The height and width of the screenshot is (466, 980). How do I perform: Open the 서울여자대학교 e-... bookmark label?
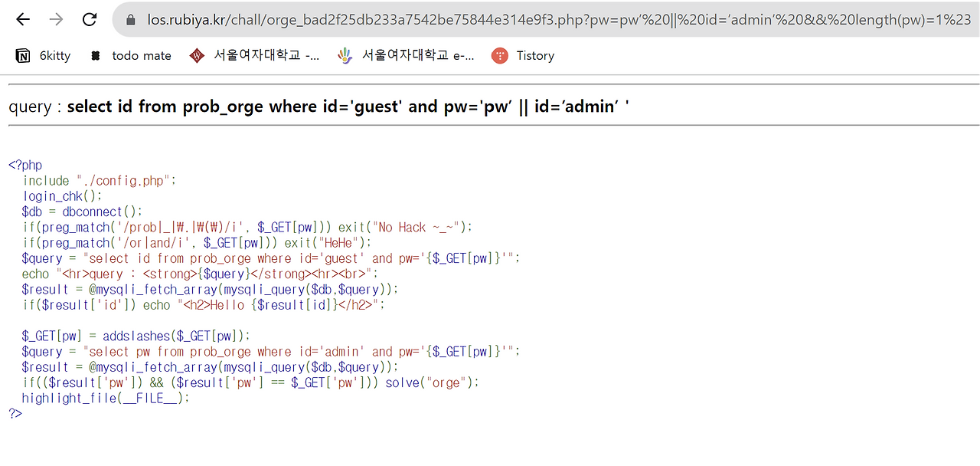point(418,55)
